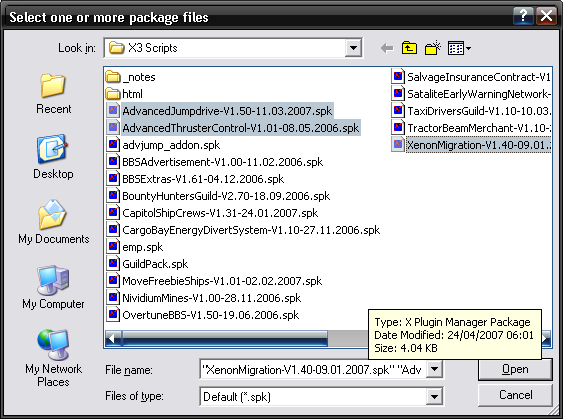Select the XenonMigration-V1.40 file name
This screenshot has width=563, height=419.
coord(479,145)
